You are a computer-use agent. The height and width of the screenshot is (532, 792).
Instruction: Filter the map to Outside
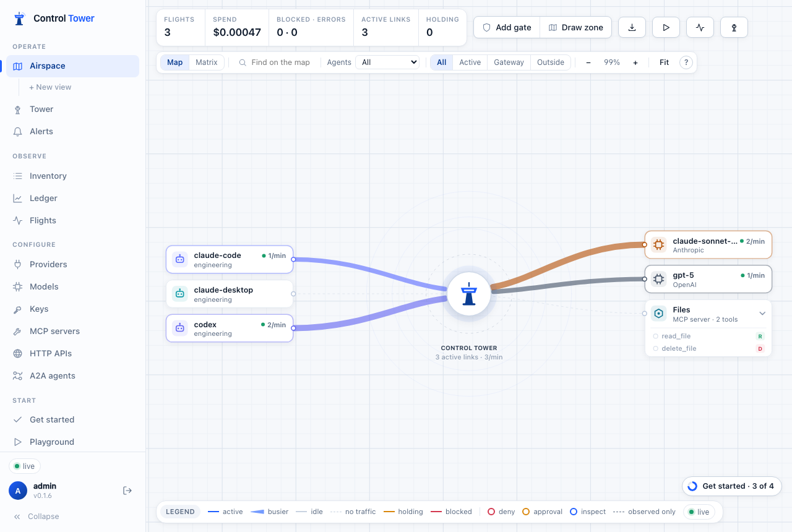(x=551, y=62)
